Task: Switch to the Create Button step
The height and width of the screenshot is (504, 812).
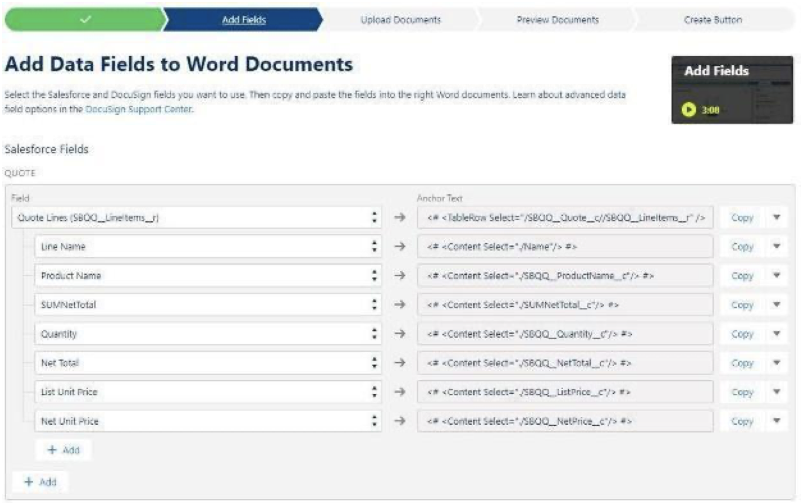Action: (713, 20)
